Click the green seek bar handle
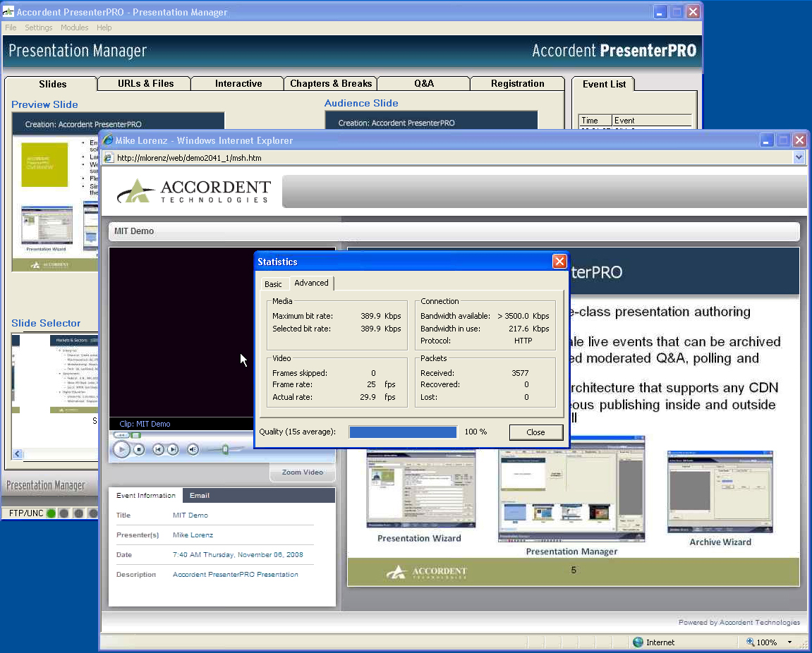This screenshot has height=653, width=812. (x=135, y=435)
